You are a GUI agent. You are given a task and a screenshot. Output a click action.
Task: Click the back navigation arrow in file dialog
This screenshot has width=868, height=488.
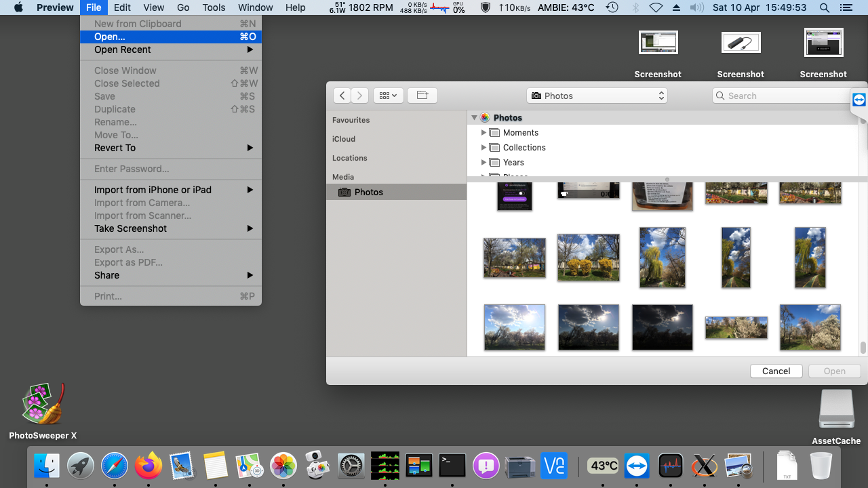342,96
